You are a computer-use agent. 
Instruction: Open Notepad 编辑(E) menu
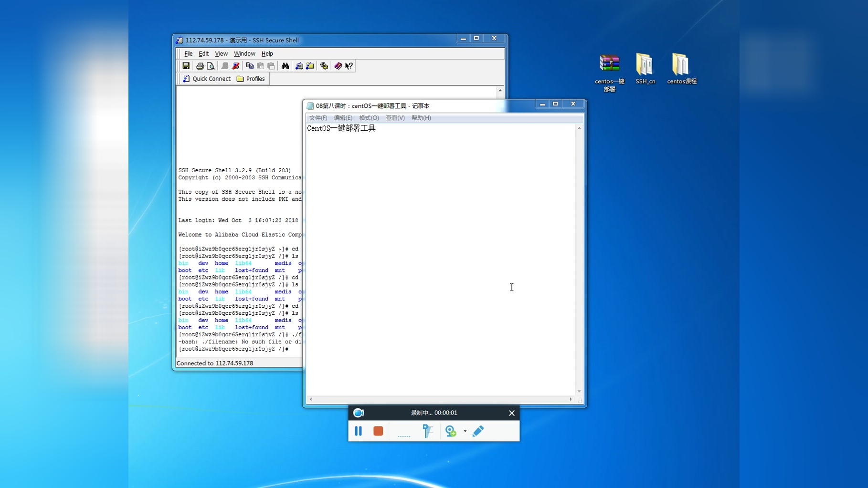[x=343, y=118]
